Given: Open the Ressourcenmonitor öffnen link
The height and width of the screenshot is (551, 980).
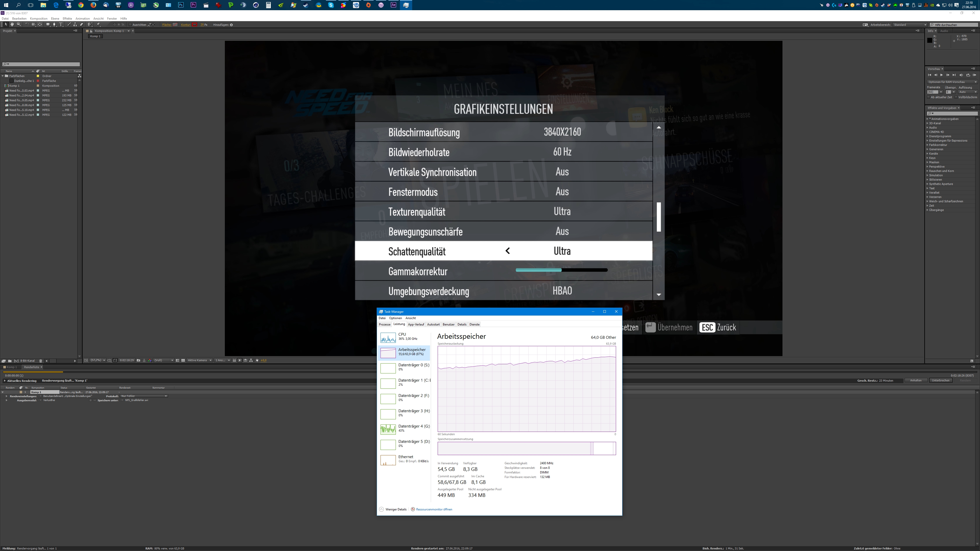Looking at the screenshot, I should (434, 510).
